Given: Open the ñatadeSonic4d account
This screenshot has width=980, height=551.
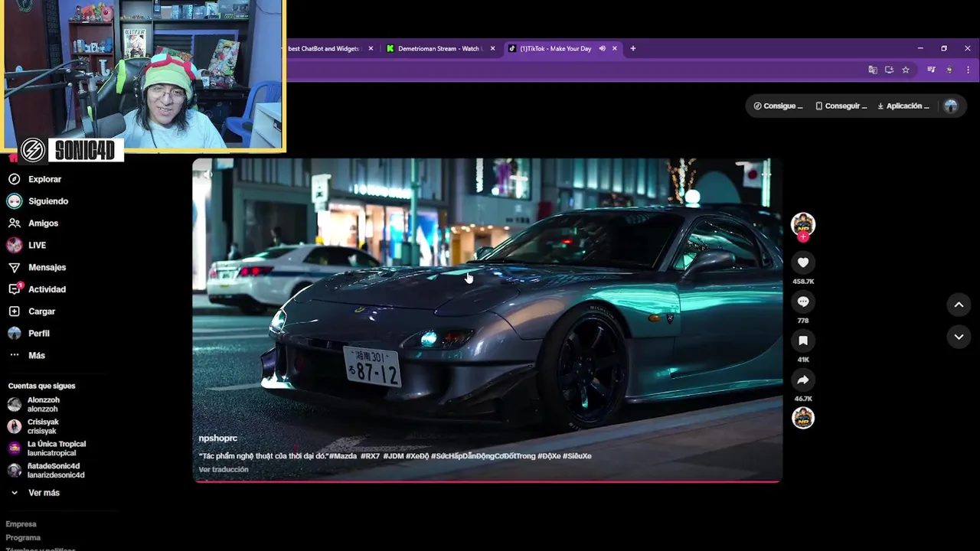Looking at the screenshot, I should pyautogui.click(x=46, y=471).
